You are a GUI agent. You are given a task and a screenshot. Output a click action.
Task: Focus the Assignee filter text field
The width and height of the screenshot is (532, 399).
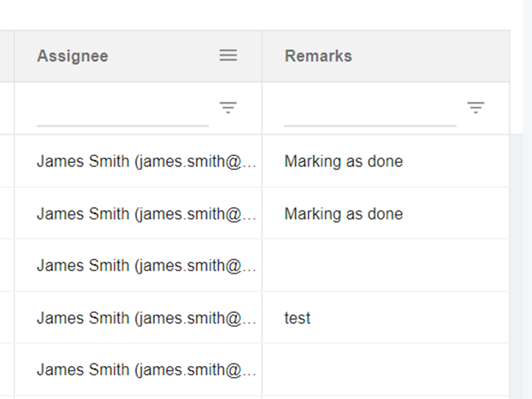click(x=122, y=113)
